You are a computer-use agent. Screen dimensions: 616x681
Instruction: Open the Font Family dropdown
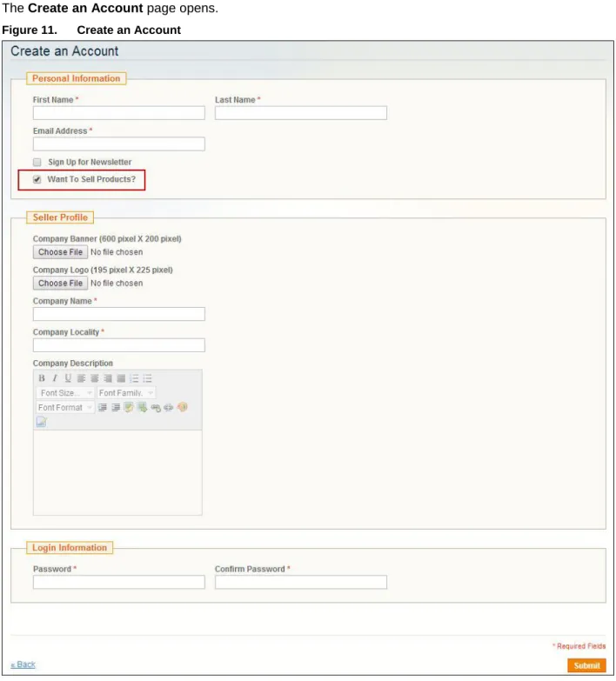[126, 393]
